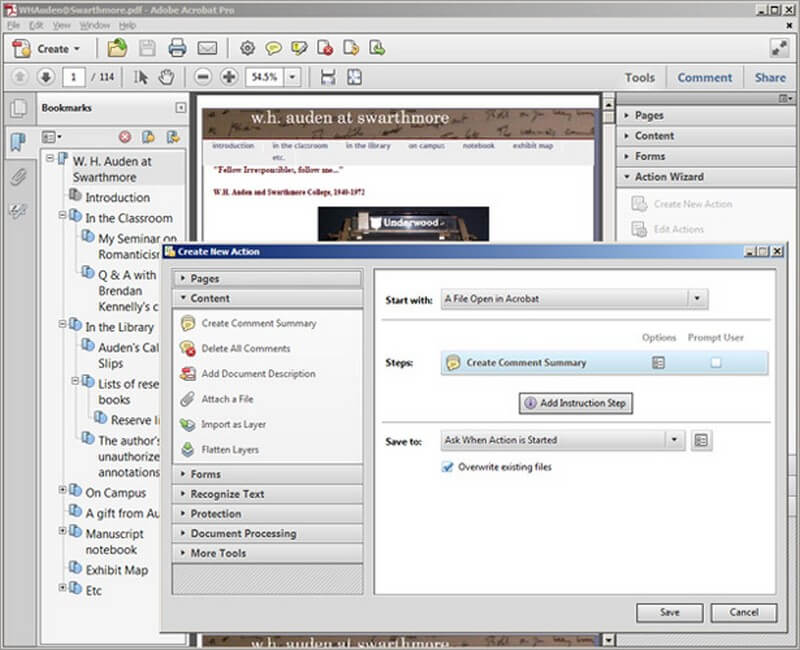This screenshot has height=650, width=800.
Task: Click the Save disk icon in toolbar
Action: (147, 48)
